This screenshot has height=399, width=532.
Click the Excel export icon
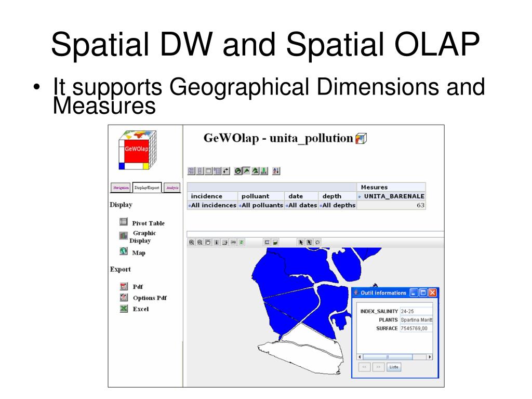coord(124,309)
